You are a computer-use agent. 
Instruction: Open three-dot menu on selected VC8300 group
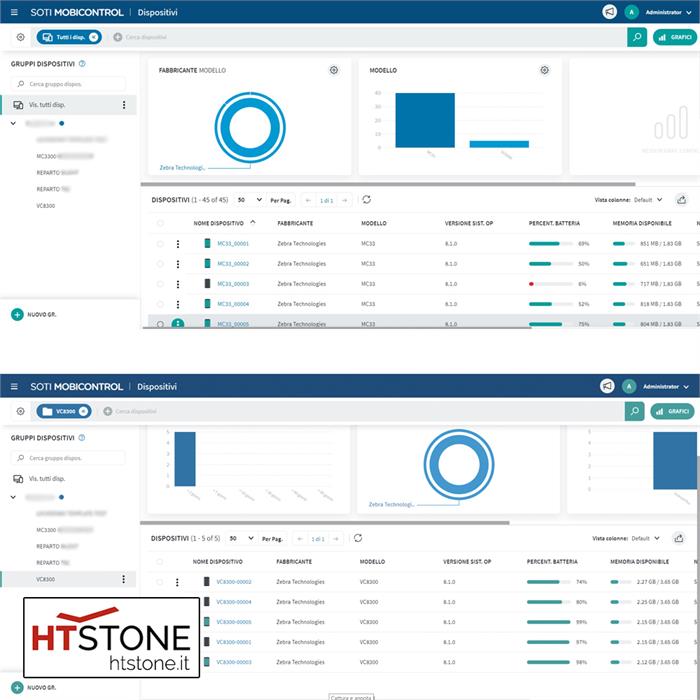pyautogui.click(x=124, y=579)
